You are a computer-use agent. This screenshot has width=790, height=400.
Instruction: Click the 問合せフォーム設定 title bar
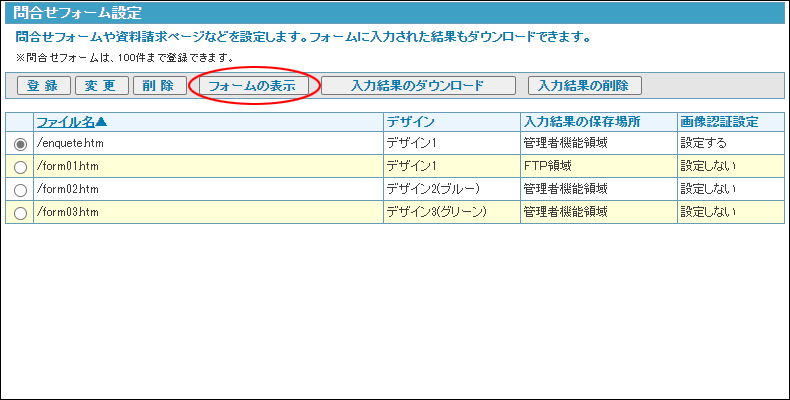point(394,13)
